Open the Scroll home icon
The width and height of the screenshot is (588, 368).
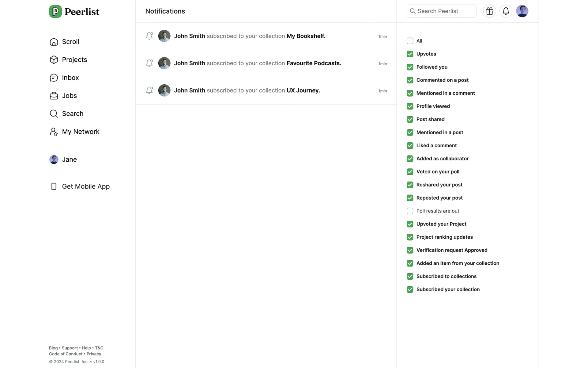point(54,42)
